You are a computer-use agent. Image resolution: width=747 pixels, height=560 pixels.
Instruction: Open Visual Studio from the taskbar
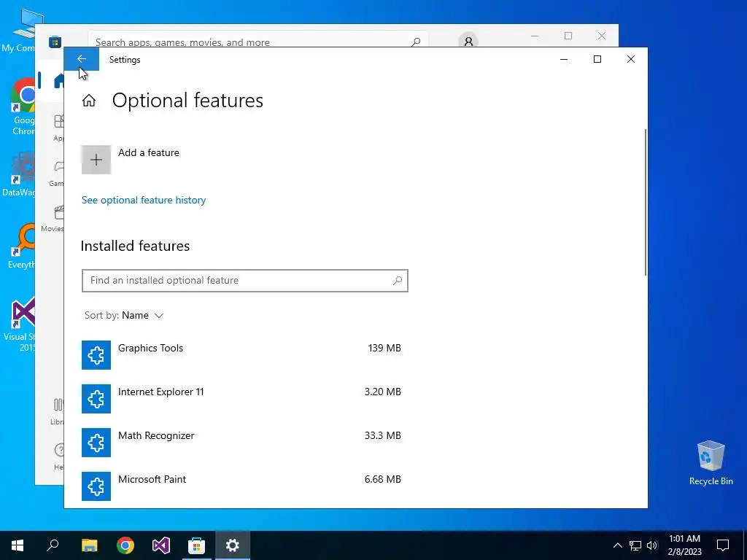point(161,545)
